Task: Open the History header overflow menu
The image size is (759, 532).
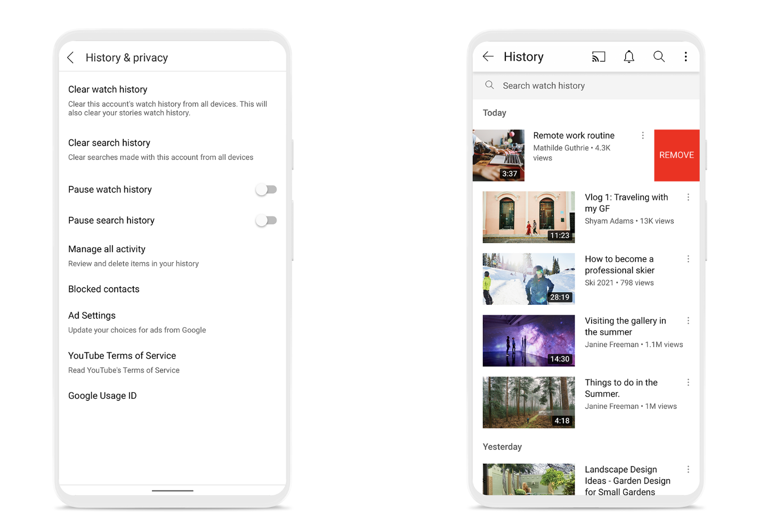Action: [685, 57]
